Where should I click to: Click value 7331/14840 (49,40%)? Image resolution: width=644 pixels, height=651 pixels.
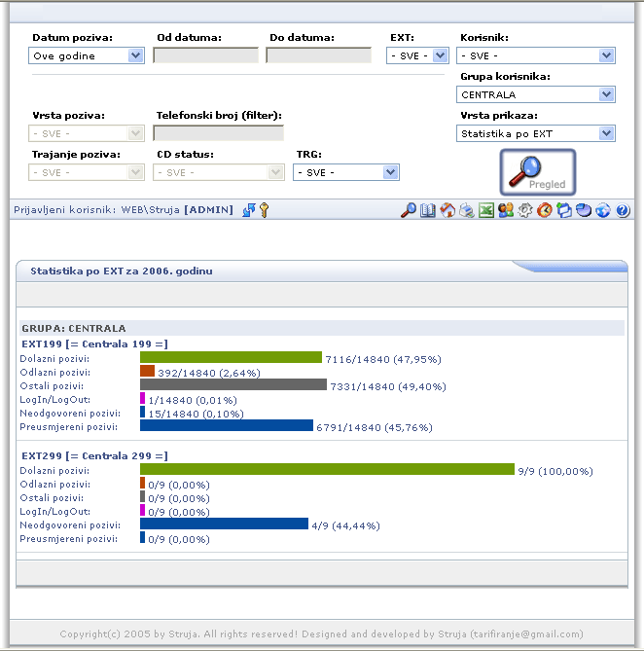pos(388,387)
